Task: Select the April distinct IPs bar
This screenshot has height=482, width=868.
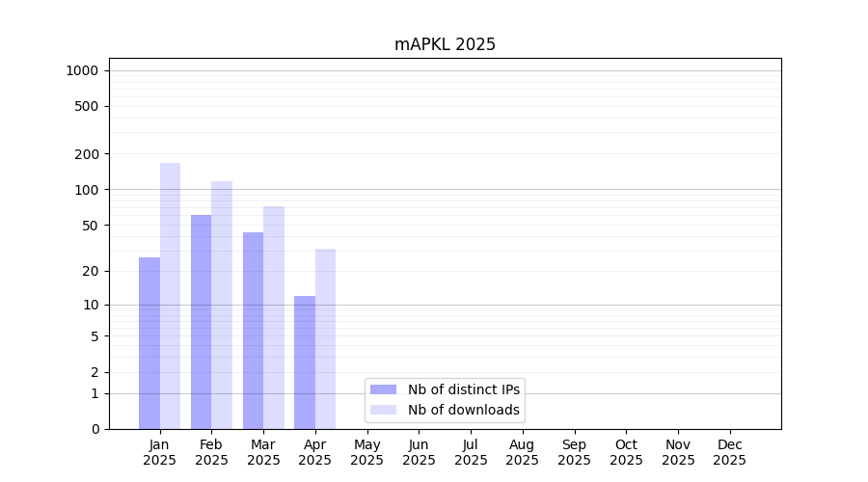Action: click(x=305, y=362)
